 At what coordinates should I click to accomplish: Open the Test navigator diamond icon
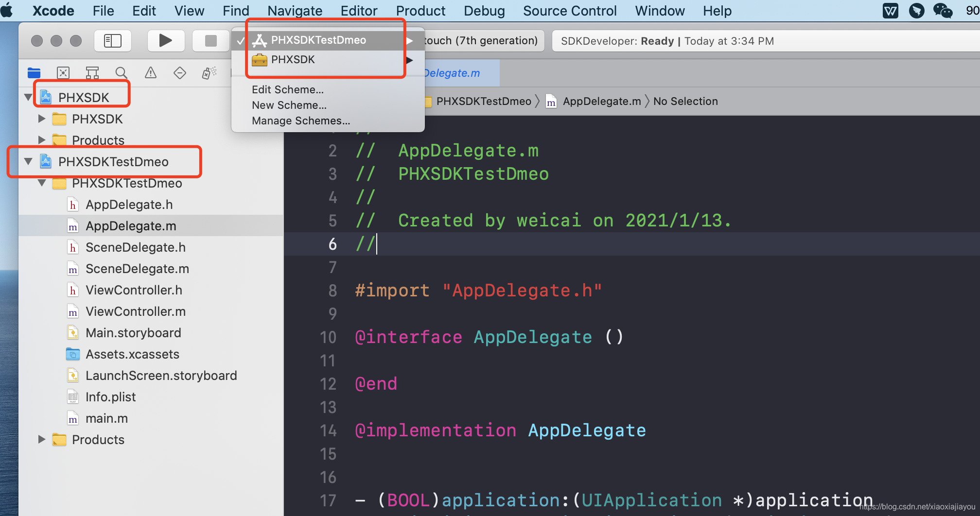[180, 73]
